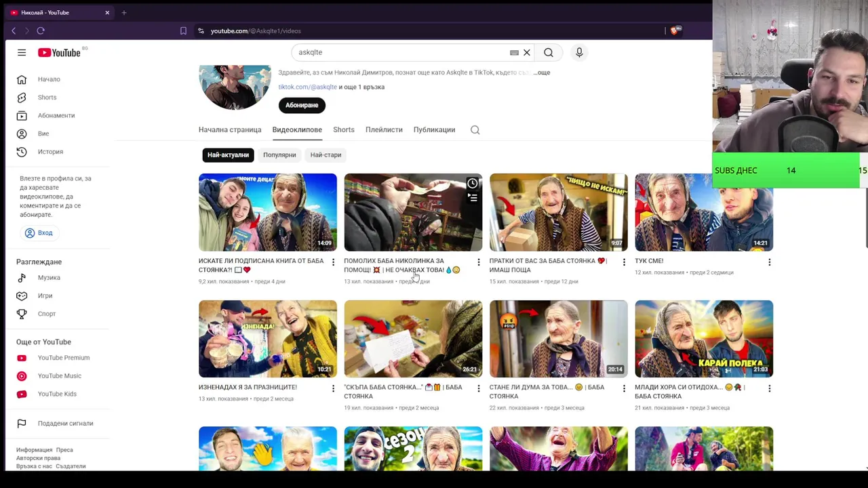
Task: Select the Най-актуални sort chip
Action: click(x=228, y=155)
